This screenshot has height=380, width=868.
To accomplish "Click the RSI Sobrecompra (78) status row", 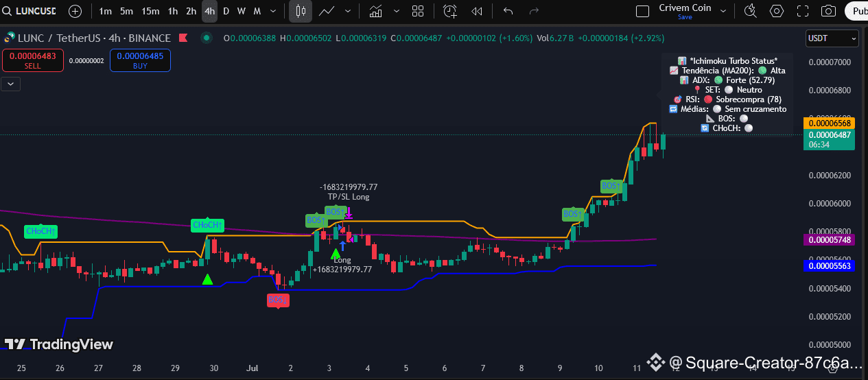I will point(727,99).
